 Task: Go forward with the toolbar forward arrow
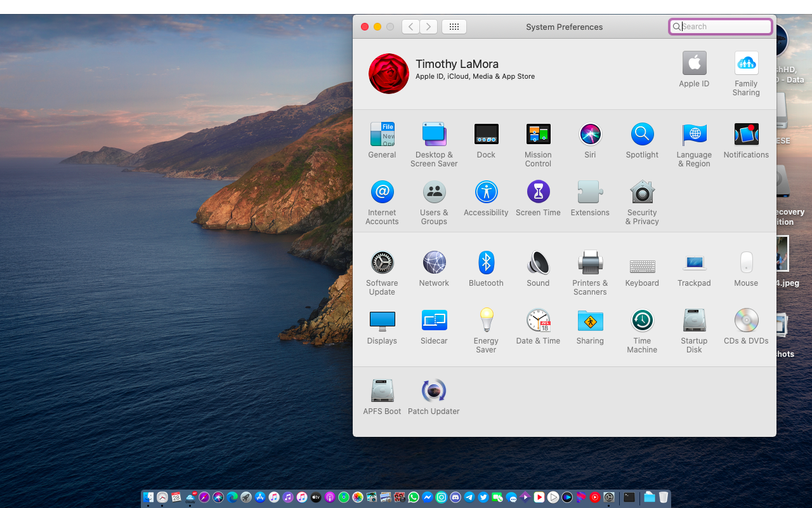point(429,27)
